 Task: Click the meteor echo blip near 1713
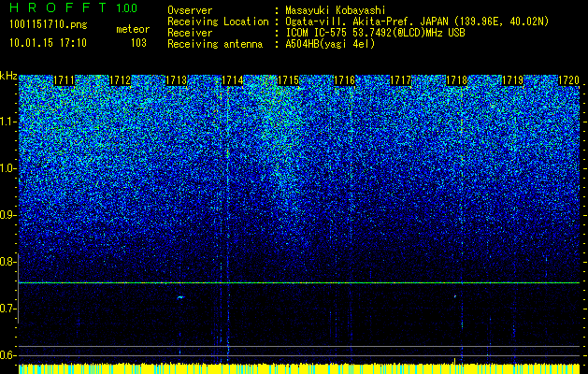click(180, 297)
